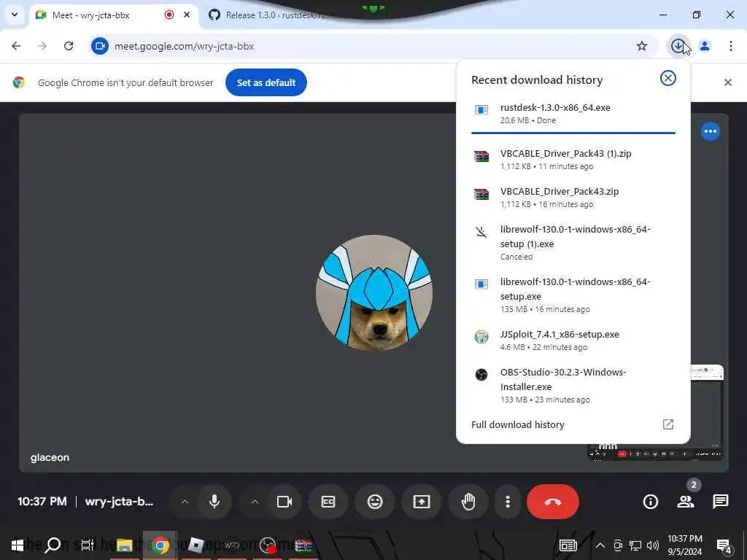The height and width of the screenshot is (560, 747).
Task: Open WinRAR from the taskbar
Action: click(303, 545)
